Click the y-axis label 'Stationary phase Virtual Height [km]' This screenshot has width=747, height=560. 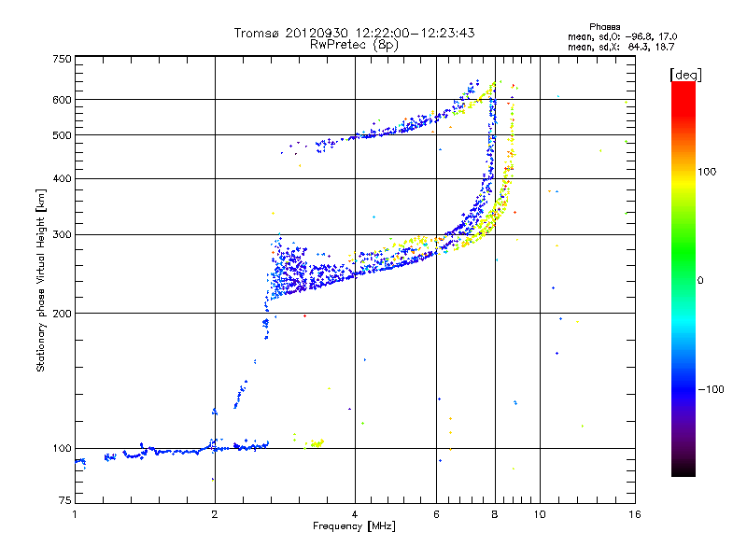[x=40, y=280]
